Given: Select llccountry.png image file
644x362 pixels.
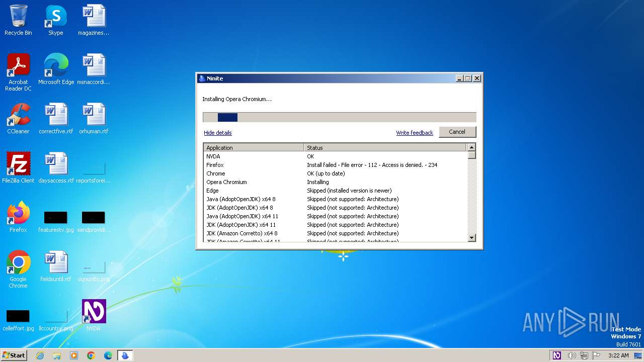Looking at the screenshot, I should tap(56, 320).
